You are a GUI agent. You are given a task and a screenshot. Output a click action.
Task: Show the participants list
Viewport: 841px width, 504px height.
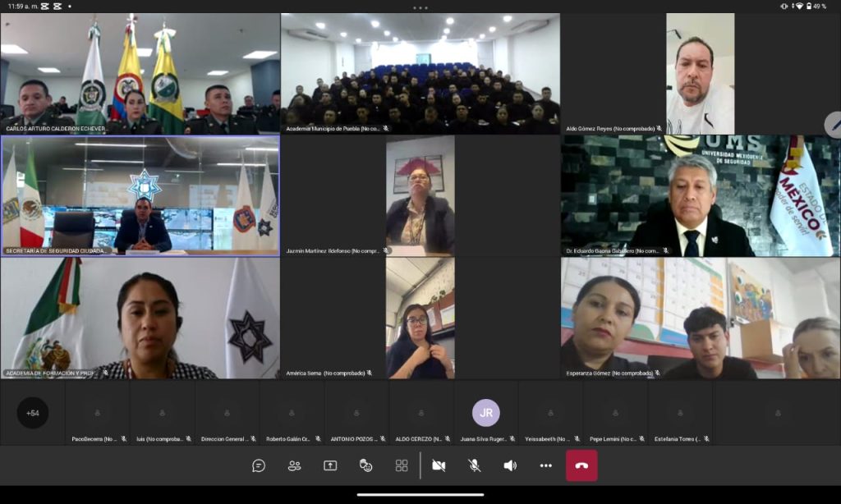(x=294, y=465)
